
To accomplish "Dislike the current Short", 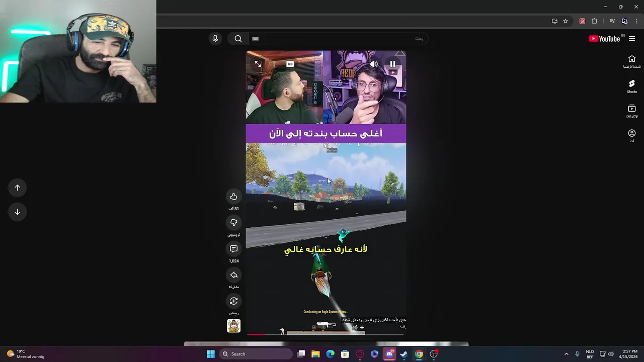I will coord(233,223).
